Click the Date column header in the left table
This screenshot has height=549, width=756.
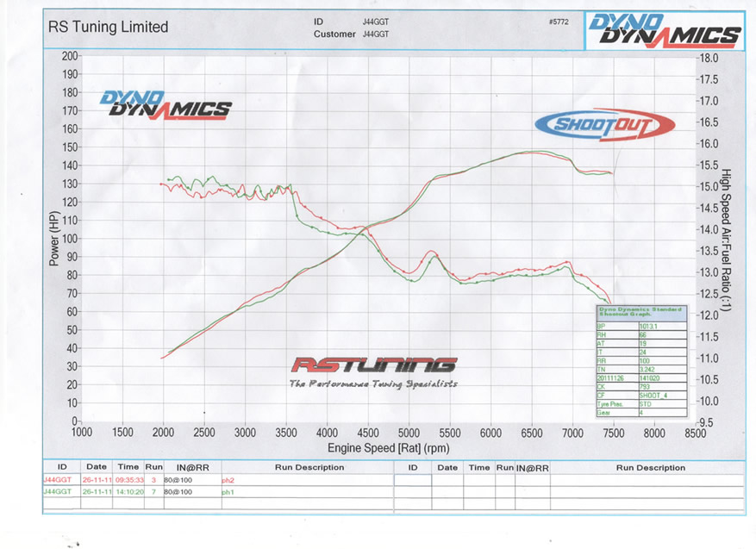[97, 468]
